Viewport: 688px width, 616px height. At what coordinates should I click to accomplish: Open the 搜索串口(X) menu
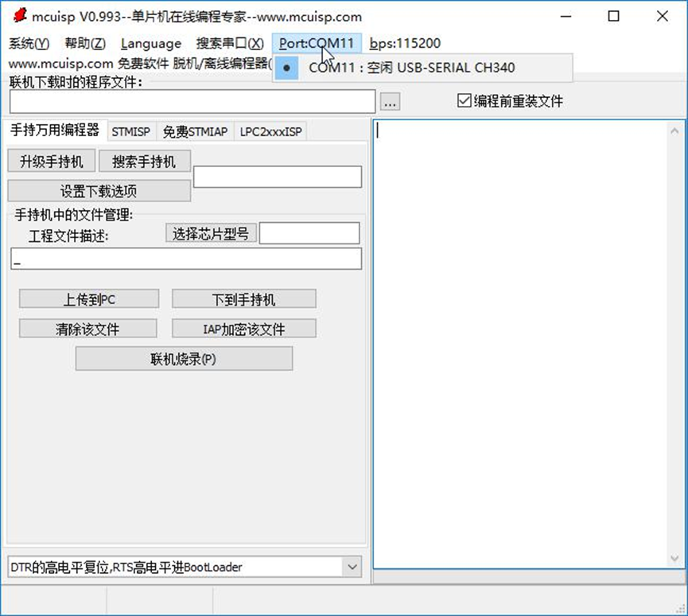point(230,44)
